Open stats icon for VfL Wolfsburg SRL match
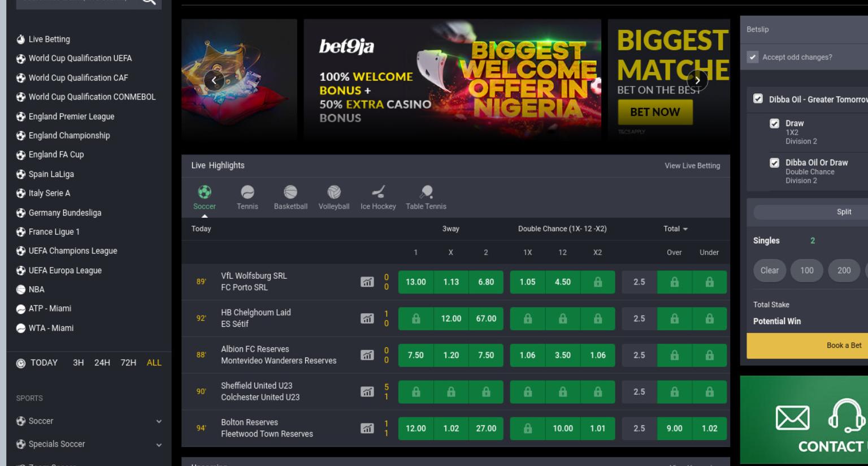868x466 pixels. coord(367,282)
